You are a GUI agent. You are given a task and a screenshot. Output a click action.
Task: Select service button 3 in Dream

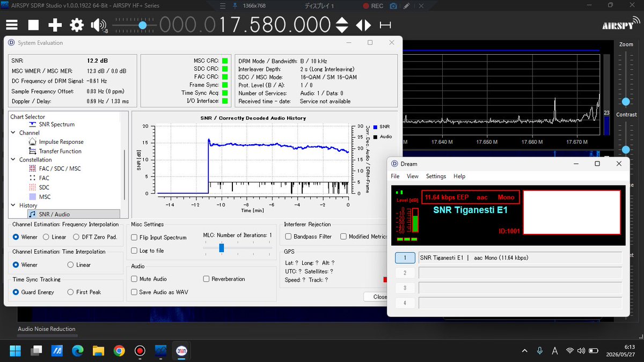point(405,288)
